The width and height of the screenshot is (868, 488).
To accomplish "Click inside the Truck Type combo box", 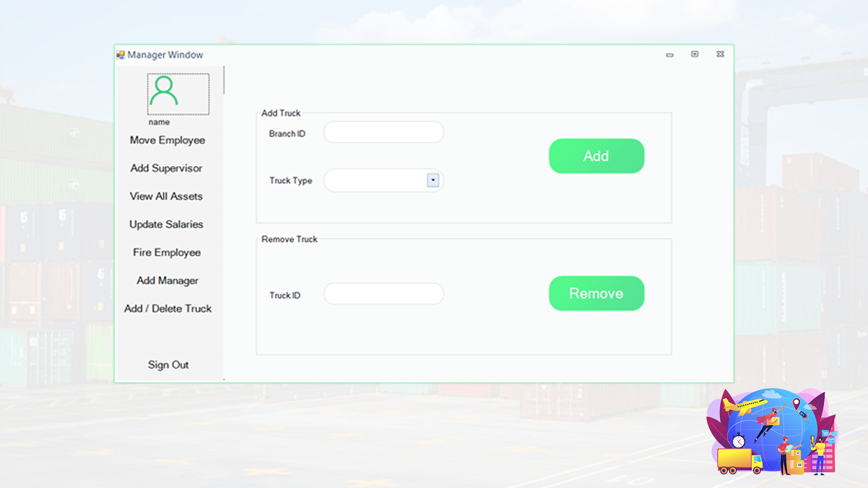I will tap(375, 180).
